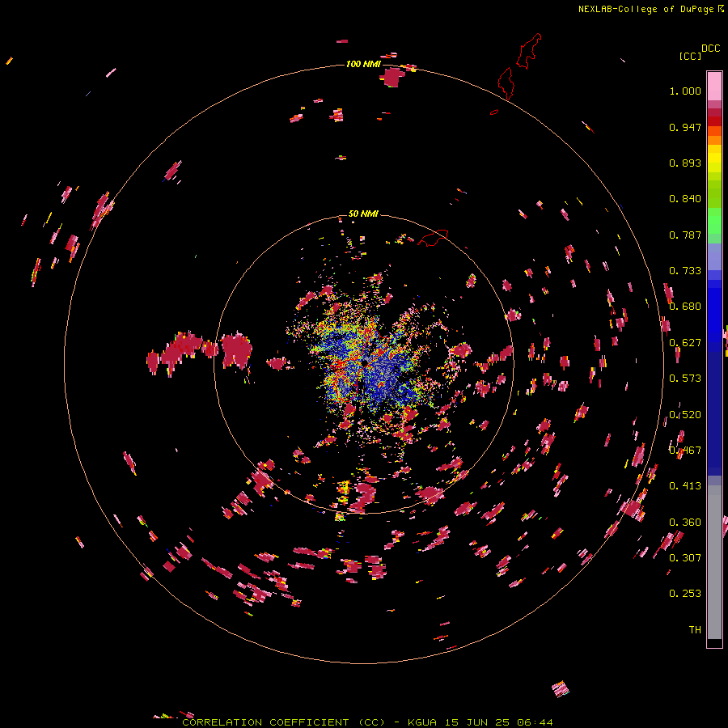Click the 0.680 color scale value
This screenshot has height=728, width=728.
(x=685, y=307)
